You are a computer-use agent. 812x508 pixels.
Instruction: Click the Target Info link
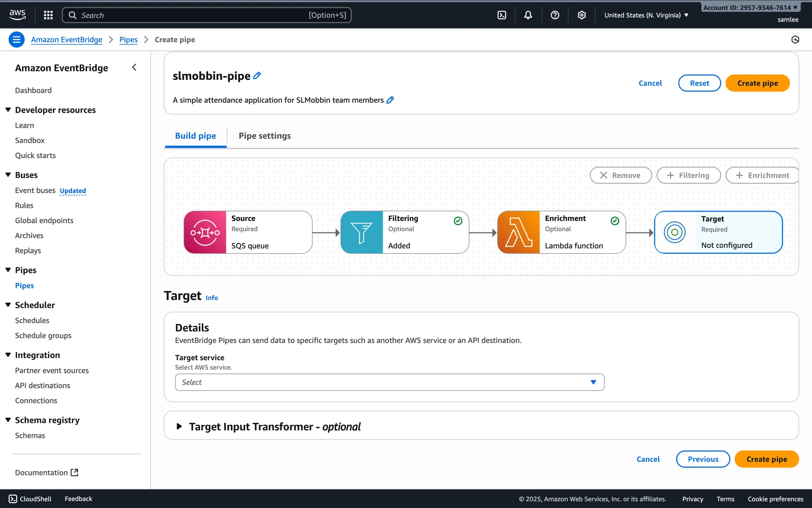click(211, 298)
